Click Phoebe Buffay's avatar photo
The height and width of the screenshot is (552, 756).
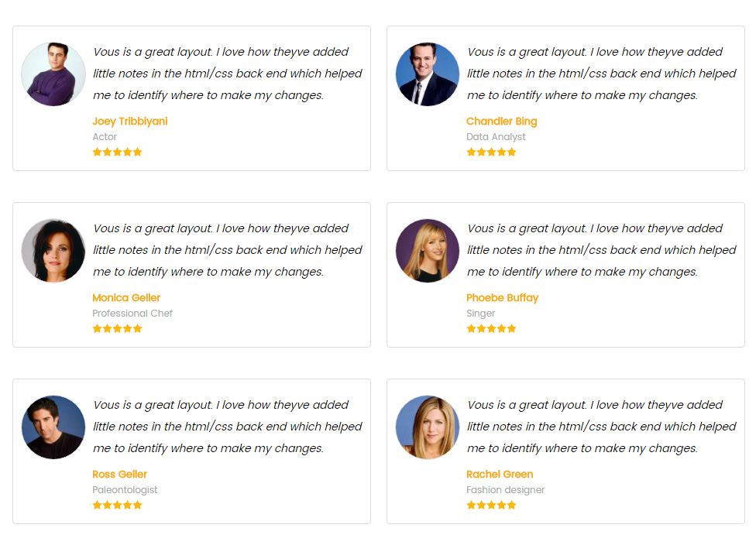(x=427, y=250)
